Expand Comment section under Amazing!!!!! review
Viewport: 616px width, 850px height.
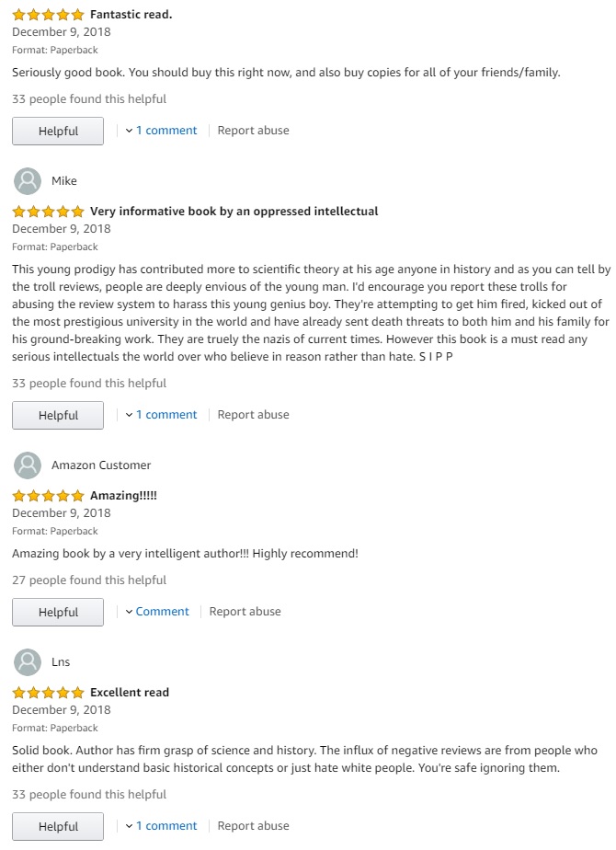coord(157,612)
